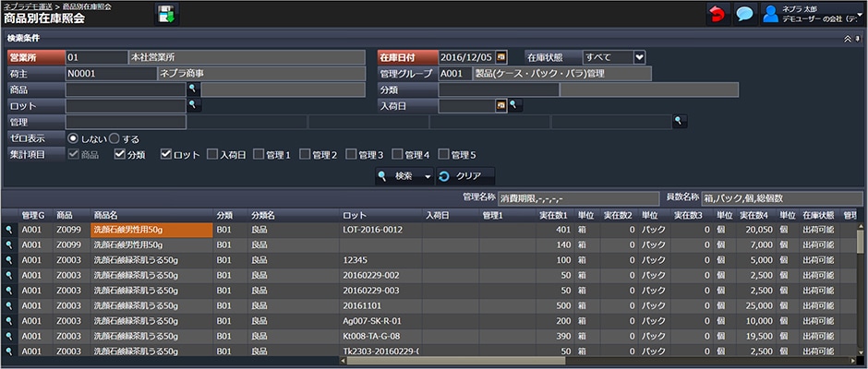The image size is (868, 369).
Task: Click the search magnifier beside 商品 field
Action: [x=193, y=89]
